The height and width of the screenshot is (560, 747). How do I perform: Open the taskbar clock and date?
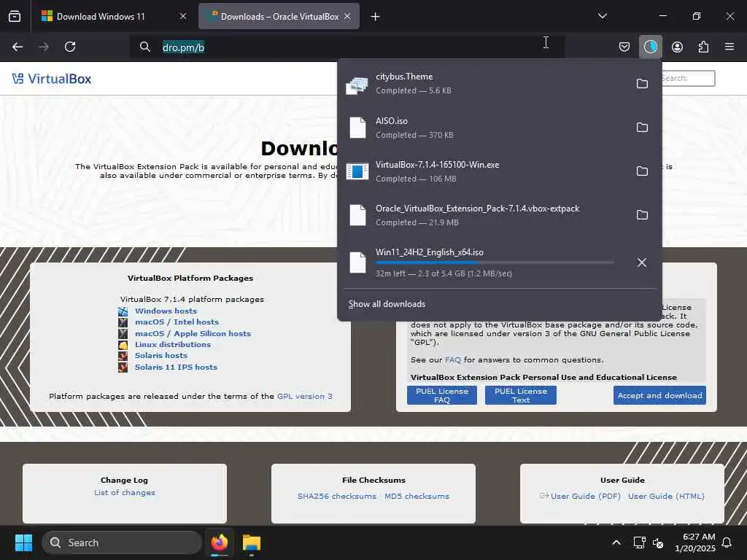pos(695,542)
